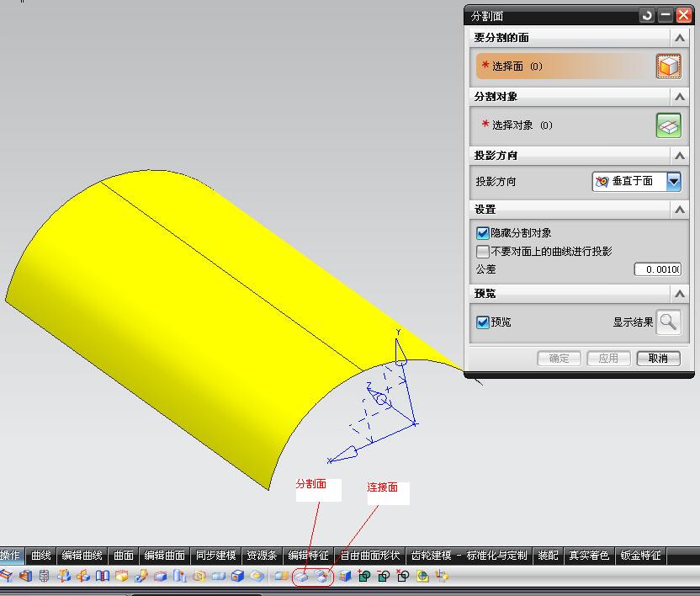This screenshot has height=596, width=700.
Task: Open the 钣金特征 tab
Action: tap(640, 556)
